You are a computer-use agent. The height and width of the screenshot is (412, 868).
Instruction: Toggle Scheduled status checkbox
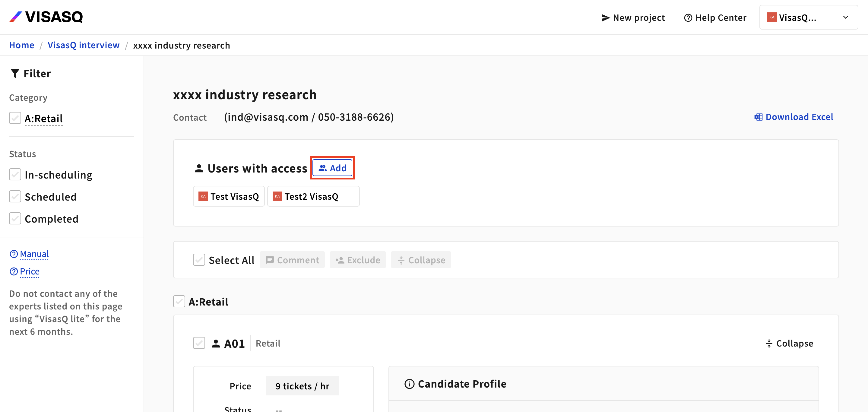(15, 196)
